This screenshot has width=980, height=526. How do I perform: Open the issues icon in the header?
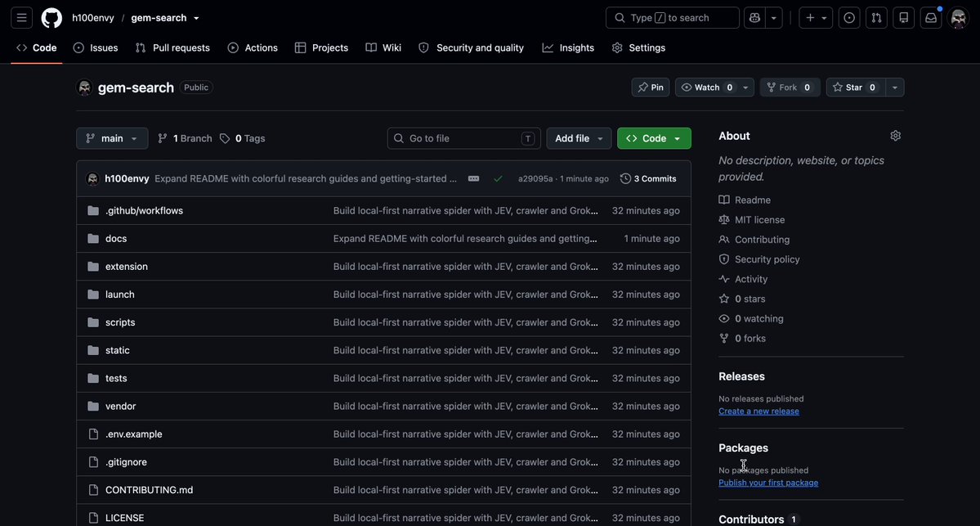point(848,18)
